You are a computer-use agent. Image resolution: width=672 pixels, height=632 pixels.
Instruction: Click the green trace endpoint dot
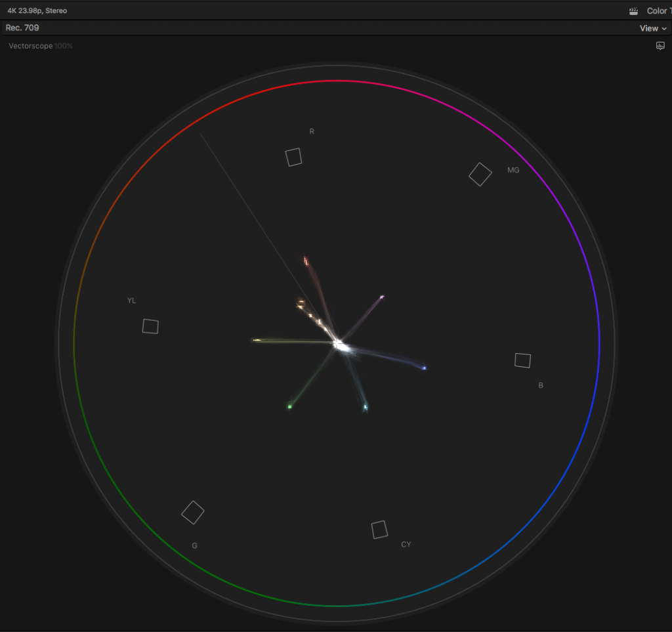(289, 407)
